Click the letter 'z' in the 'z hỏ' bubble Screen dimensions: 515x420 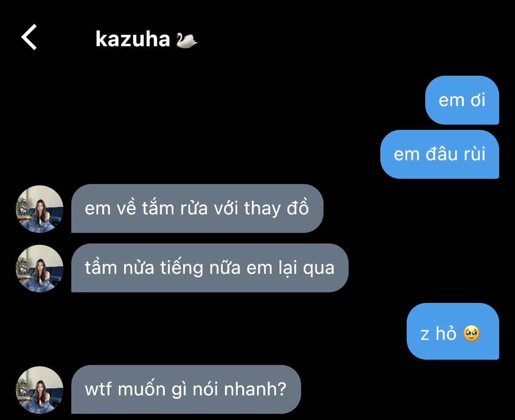coord(425,335)
